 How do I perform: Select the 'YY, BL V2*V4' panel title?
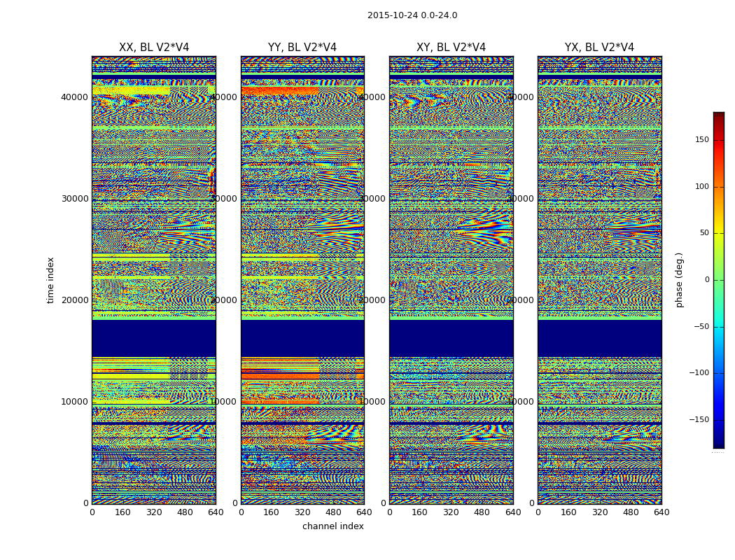302,48
